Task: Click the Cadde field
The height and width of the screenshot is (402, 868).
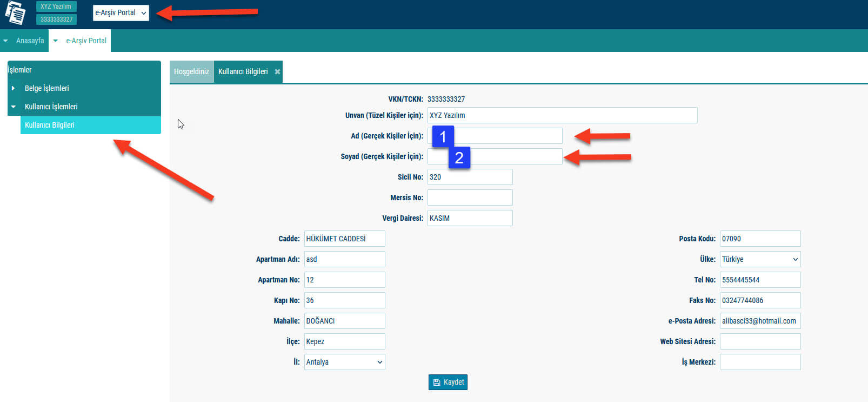Action: (x=344, y=239)
